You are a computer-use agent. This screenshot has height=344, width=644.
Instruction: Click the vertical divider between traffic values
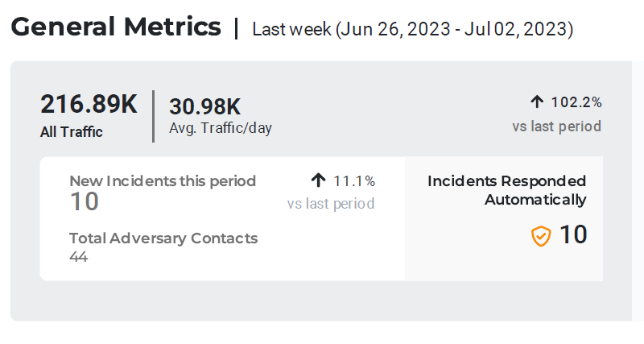(x=153, y=116)
